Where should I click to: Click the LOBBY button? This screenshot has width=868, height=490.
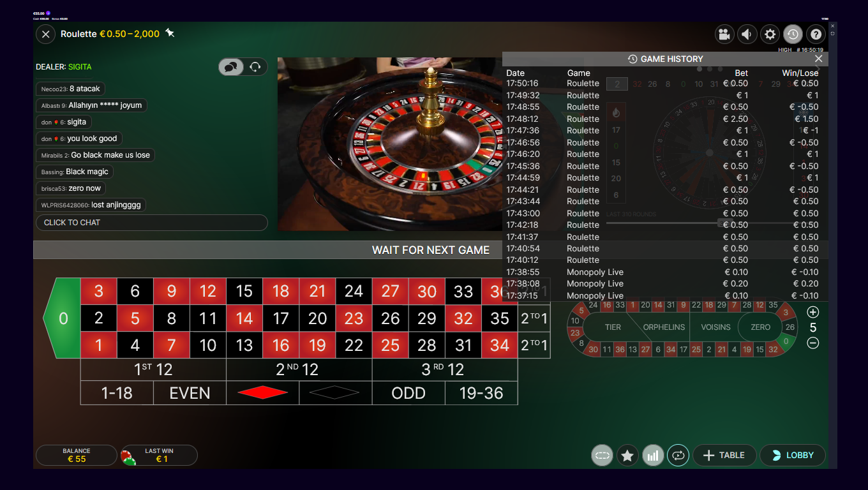click(x=793, y=456)
